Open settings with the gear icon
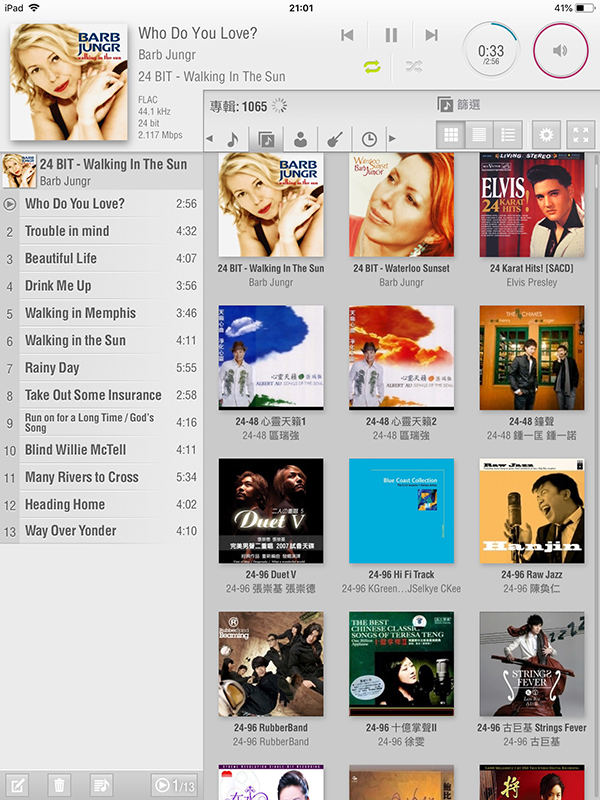This screenshot has width=600, height=800. (x=545, y=135)
